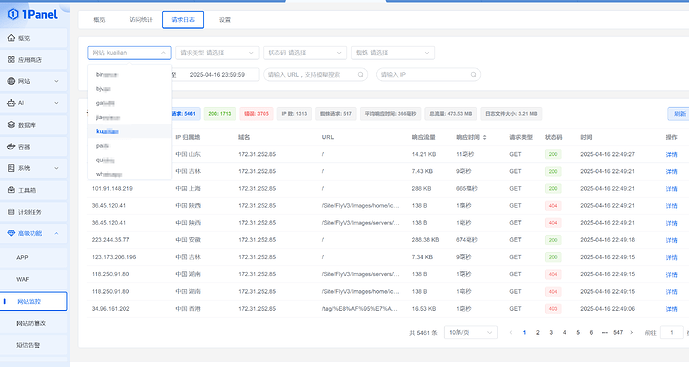The height and width of the screenshot is (367, 689).
Task: Click the toolbox icon in sidebar
Action: click(11, 190)
